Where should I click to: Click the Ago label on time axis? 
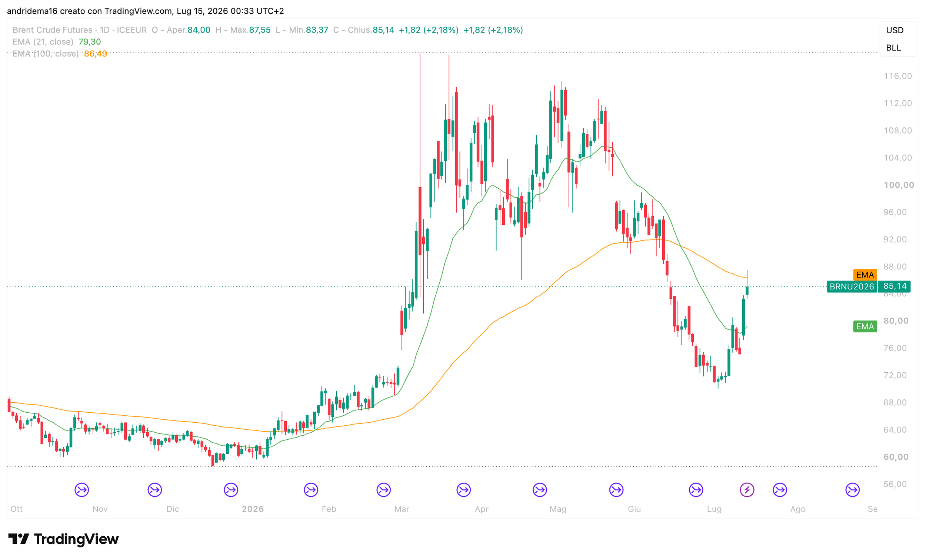click(798, 509)
